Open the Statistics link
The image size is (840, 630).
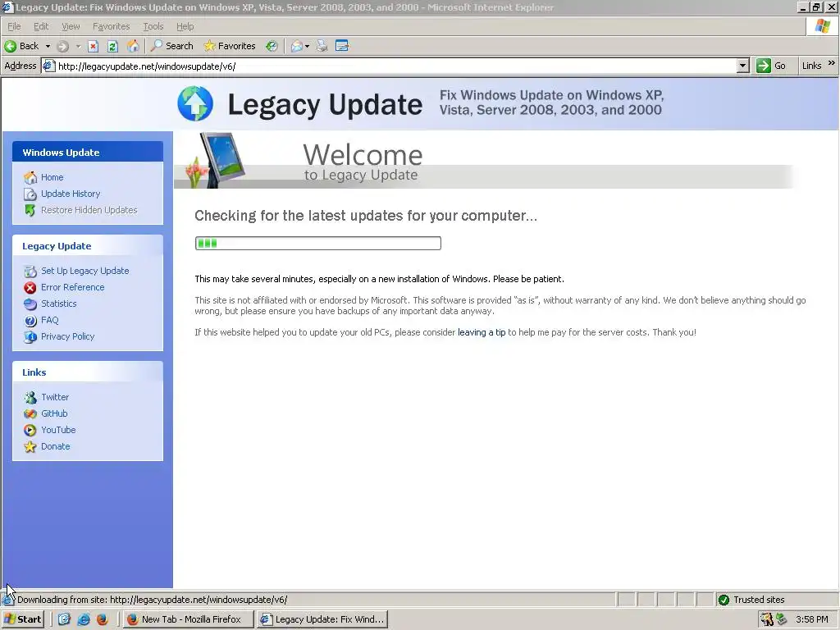(x=58, y=304)
